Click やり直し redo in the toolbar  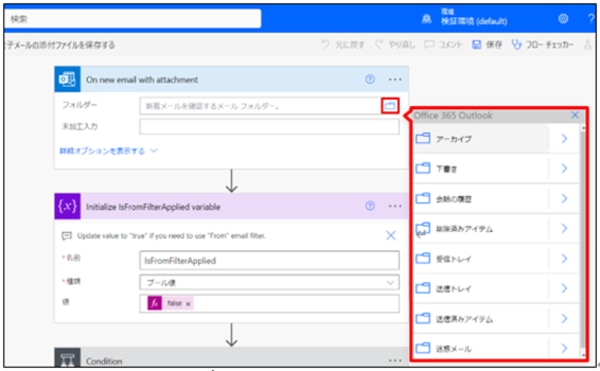(x=395, y=45)
